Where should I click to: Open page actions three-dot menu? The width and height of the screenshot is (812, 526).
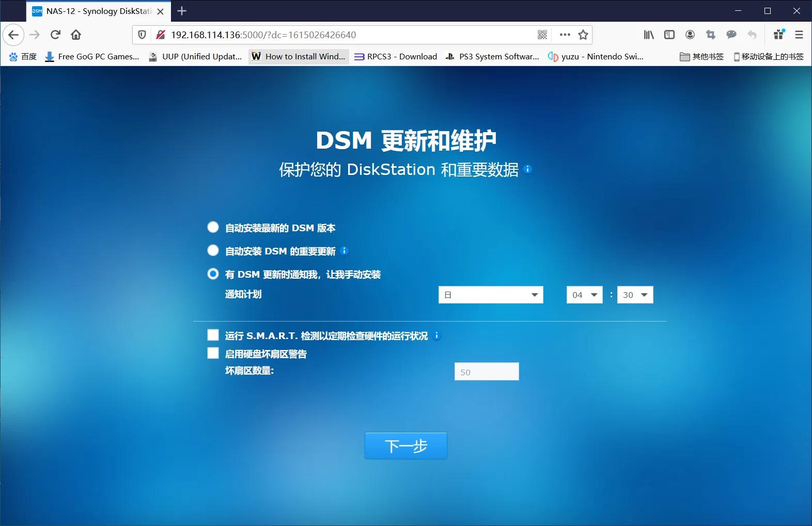coord(565,35)
